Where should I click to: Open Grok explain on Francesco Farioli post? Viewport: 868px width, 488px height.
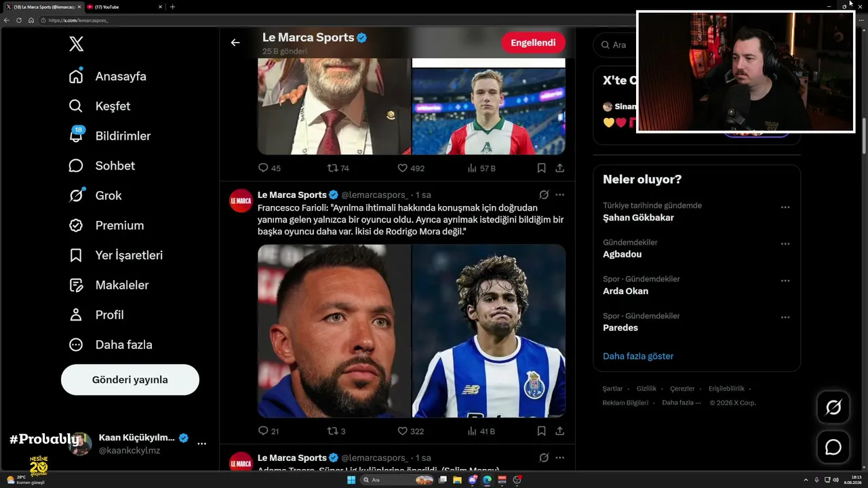544,195
